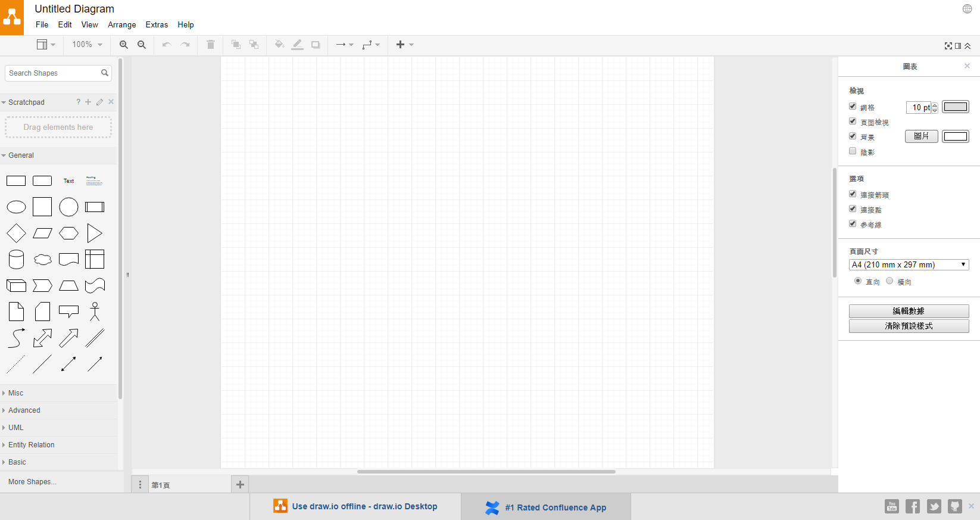Viewport: 980px width, 520px height.
Task: Click the 編輯數據 button
Action: pyautogui.click(x=909, y=311)
